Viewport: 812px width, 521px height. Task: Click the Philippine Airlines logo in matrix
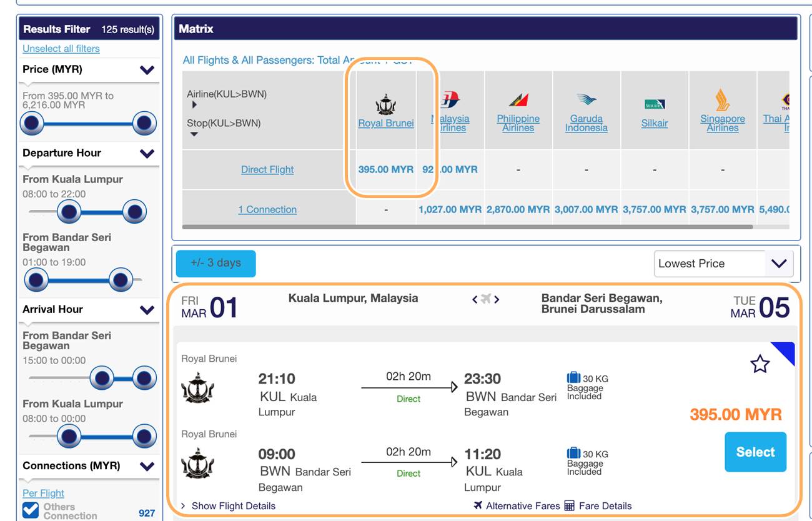click(518, 100)
